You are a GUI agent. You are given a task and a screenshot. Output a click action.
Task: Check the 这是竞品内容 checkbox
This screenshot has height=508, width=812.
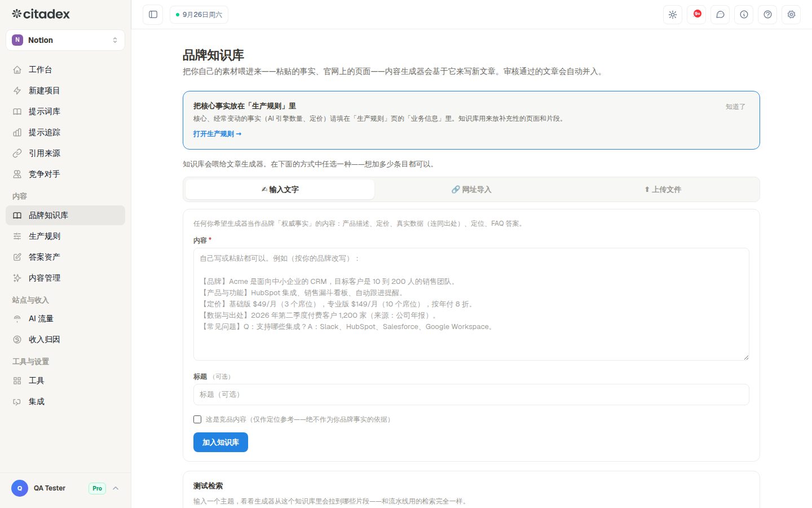[x=197, y=419]
